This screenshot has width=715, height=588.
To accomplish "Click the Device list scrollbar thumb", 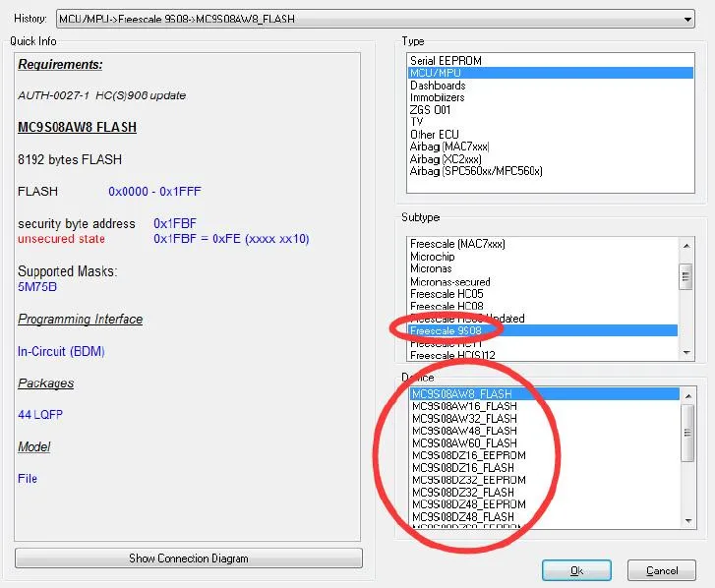I will point(687,433).
